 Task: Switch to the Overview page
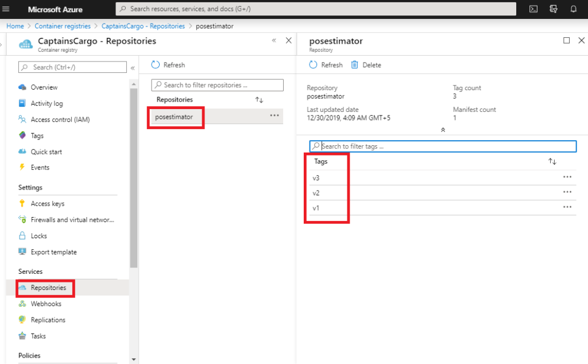click(45, 87)
